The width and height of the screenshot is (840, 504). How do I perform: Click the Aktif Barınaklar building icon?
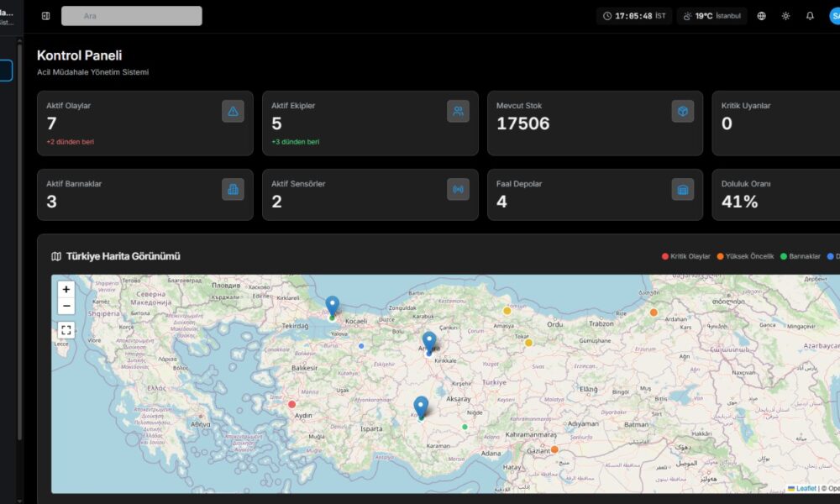pyautogui.click(x=233, y=189)
